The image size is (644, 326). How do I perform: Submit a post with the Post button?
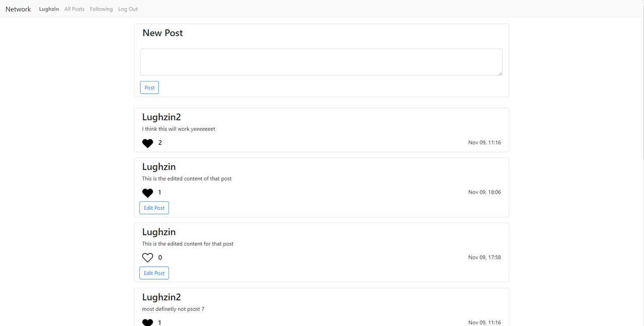tap(149, 87)
